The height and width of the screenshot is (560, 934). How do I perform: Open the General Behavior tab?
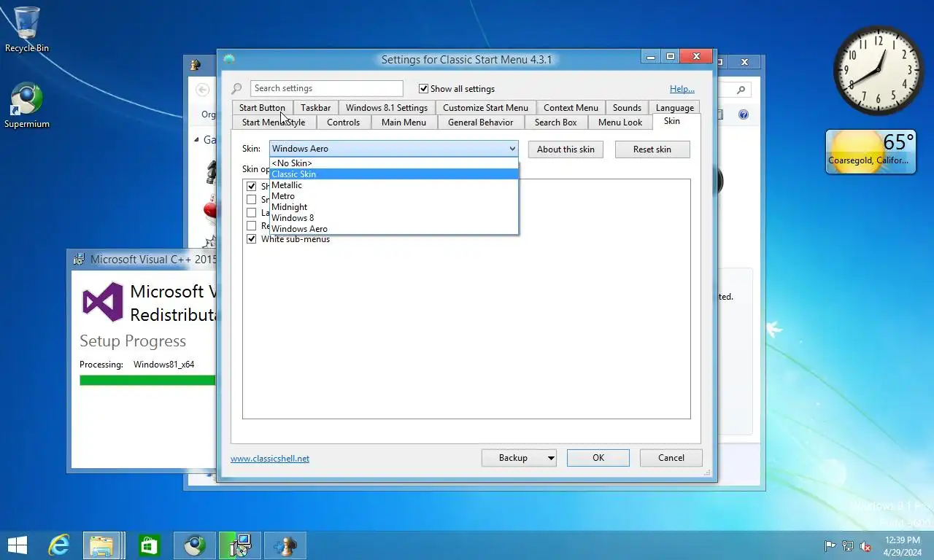pos(480,122)
